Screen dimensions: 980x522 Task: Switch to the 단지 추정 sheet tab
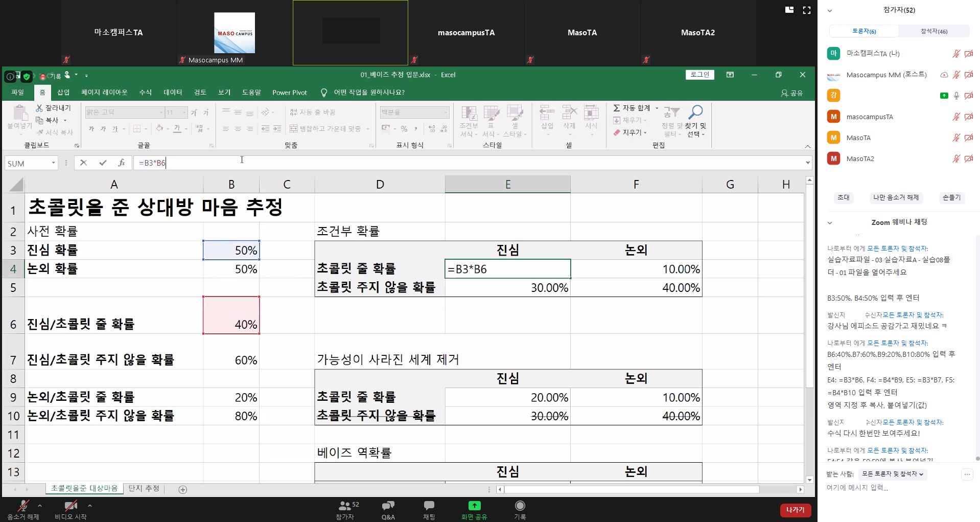coord(144,488)
